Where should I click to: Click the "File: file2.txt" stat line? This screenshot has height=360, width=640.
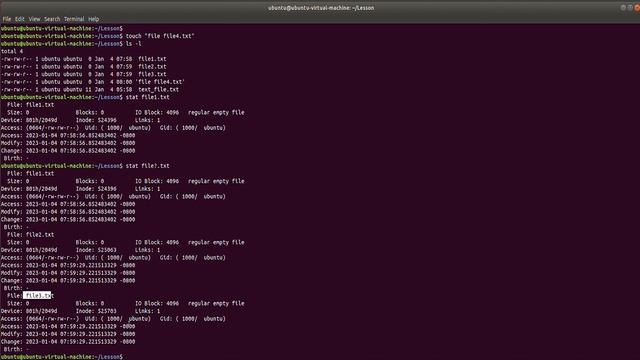point(31,235)
